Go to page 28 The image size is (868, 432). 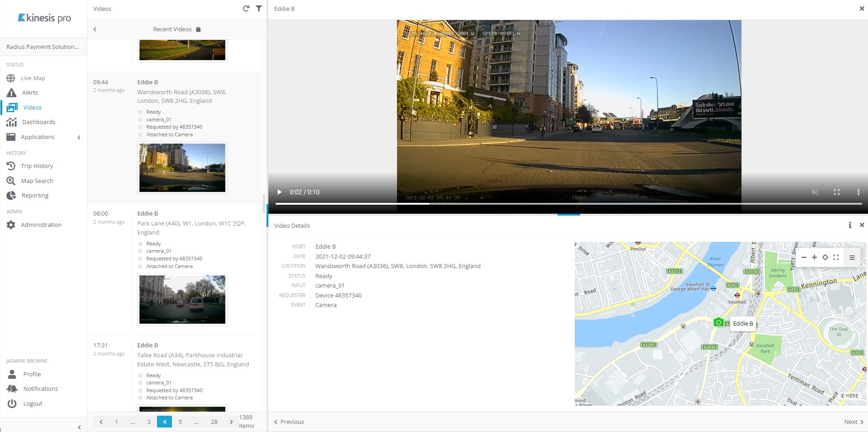[214, 422]
